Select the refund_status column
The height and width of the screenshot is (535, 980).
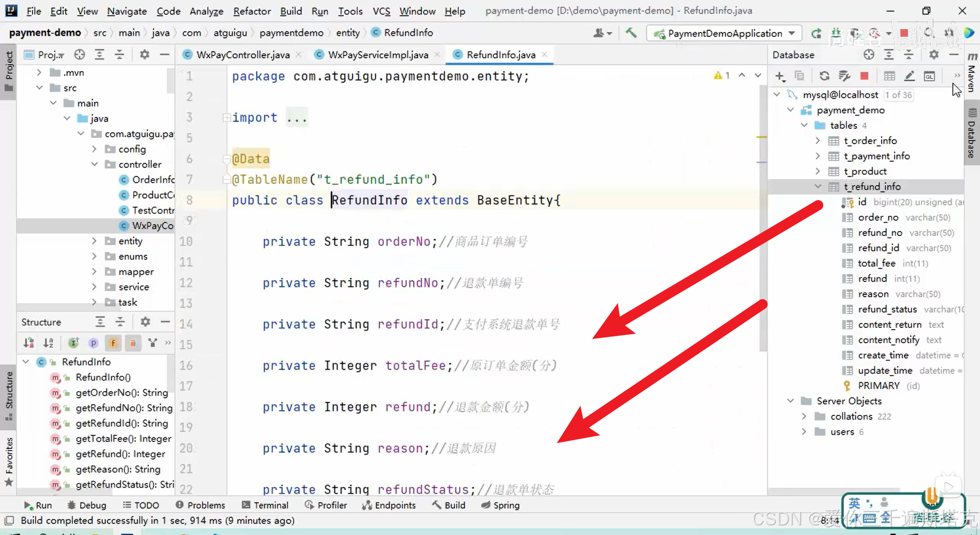click(x=887, y=309)
